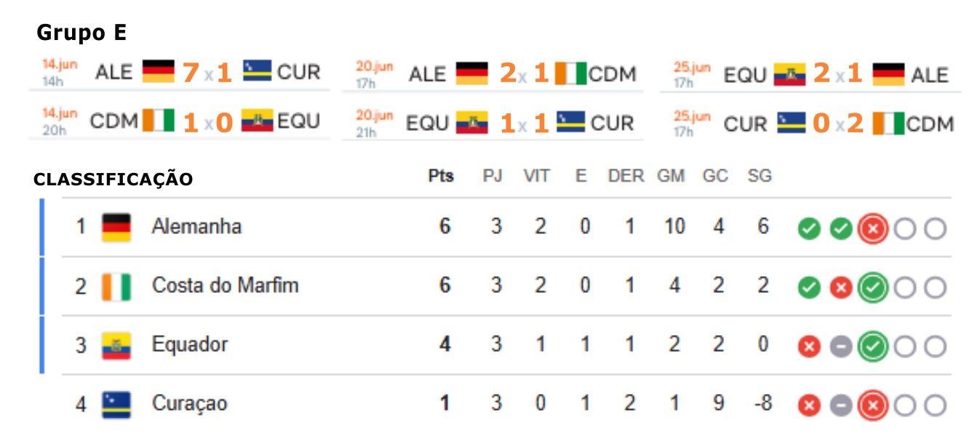Click Curaçao's highlighted red loss result icon

tap(872, 406)
